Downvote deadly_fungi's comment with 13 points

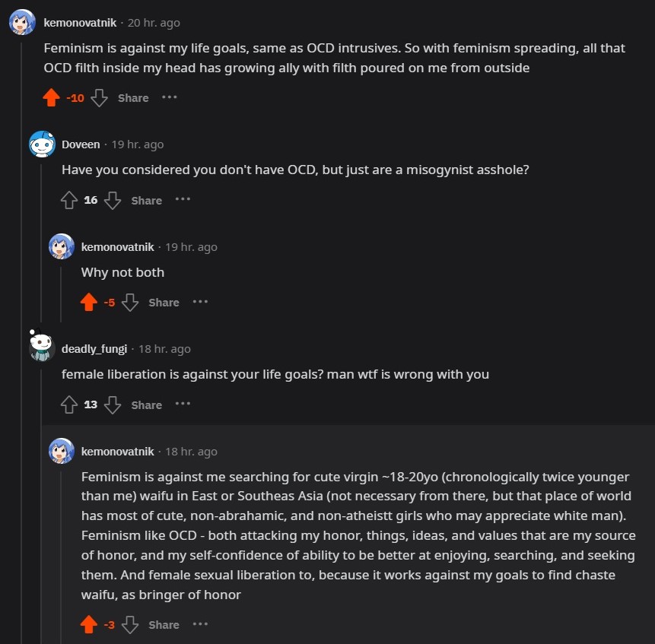click(x=113, y=404)
